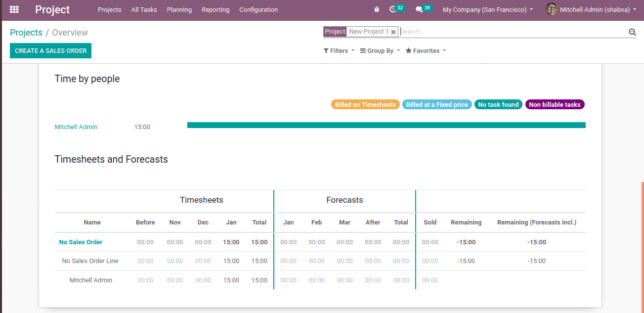The height and width of the screenshot is (313, 644).
Task: Click 15:00 next to Mitchell Admin bar
Action: coord(142,127)
